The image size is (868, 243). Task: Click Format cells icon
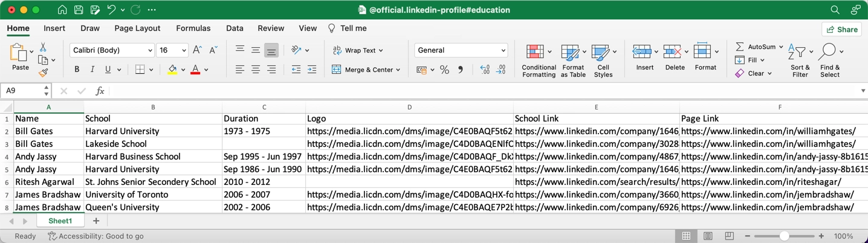[702, 52]
